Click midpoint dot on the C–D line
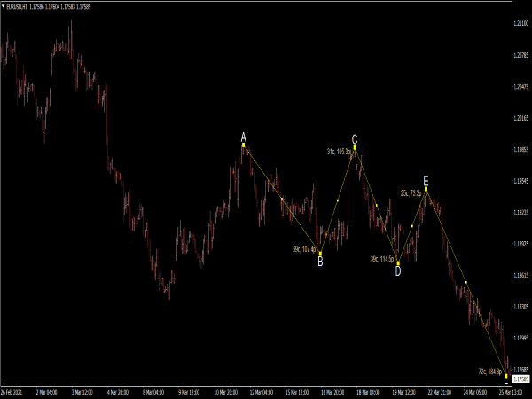The image size is (532, 399). [376, 206]
